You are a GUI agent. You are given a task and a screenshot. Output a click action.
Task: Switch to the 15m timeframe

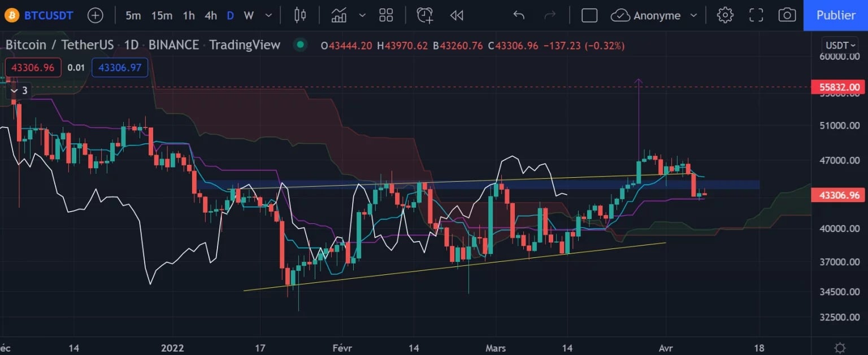[x=162, y=15]
